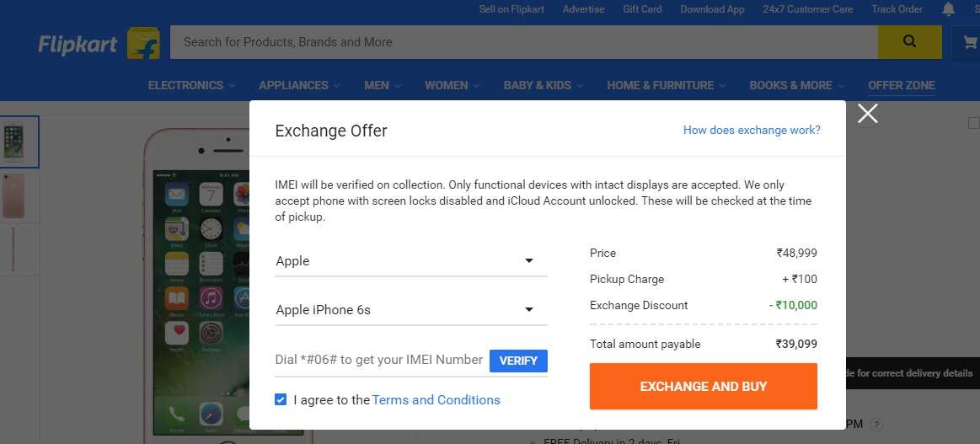980x444 pixels.
Task: Expand the Electronics menu
Action: (191, 86)
